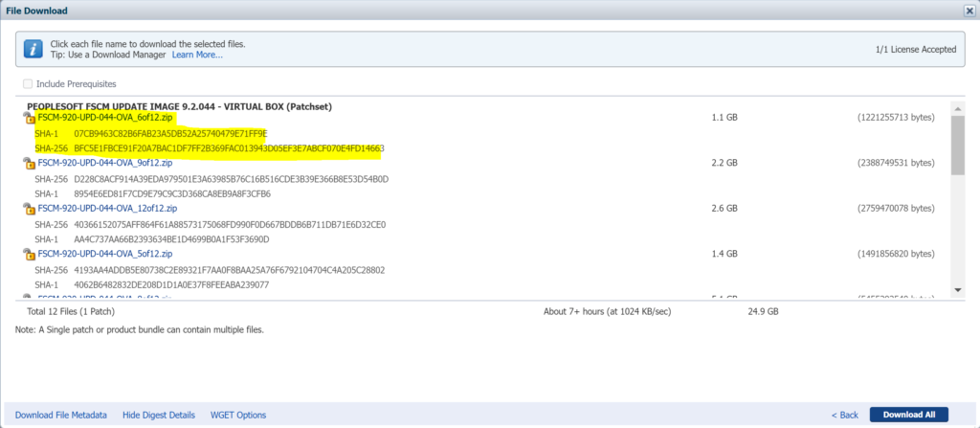Download FSCM-920-UPD-044-OVA_12of12.zip file
This screenshot has height=428, width=980.
(x=107, y=209)
